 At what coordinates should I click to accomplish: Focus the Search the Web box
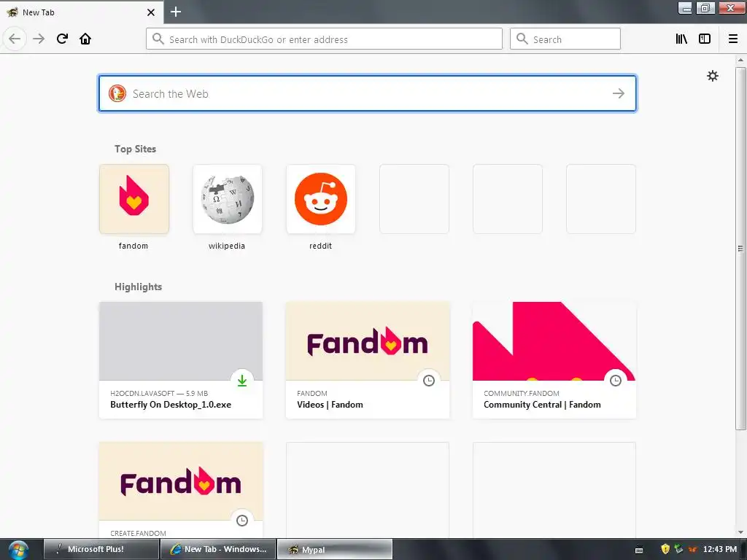coord(368,93)
